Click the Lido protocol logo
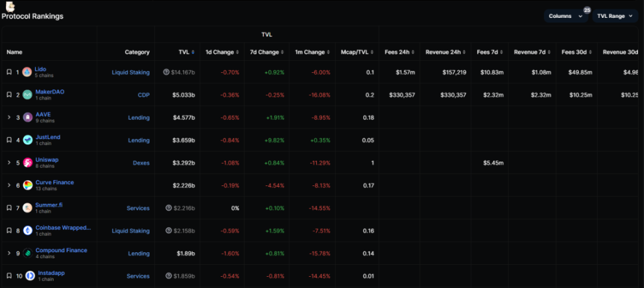644x288 pixels. tap(27, 72)
